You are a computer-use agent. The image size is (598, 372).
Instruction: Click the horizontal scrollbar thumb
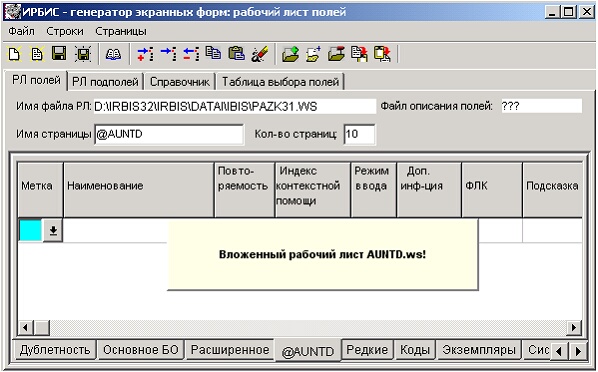point(42,327)
